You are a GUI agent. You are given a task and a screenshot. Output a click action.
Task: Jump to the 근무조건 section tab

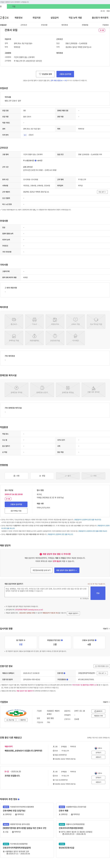[x=24, y=25]
